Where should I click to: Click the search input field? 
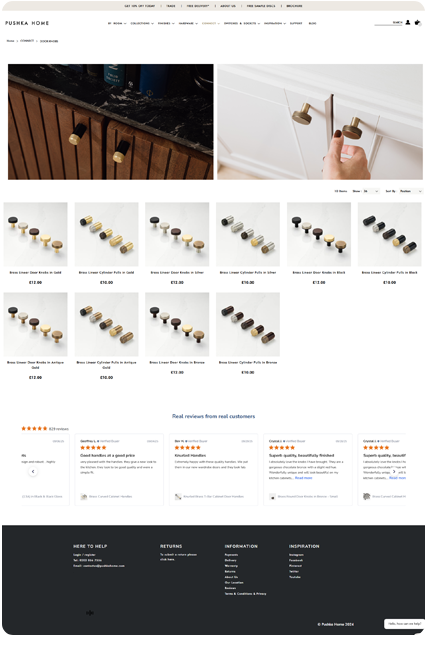point(388,23)
